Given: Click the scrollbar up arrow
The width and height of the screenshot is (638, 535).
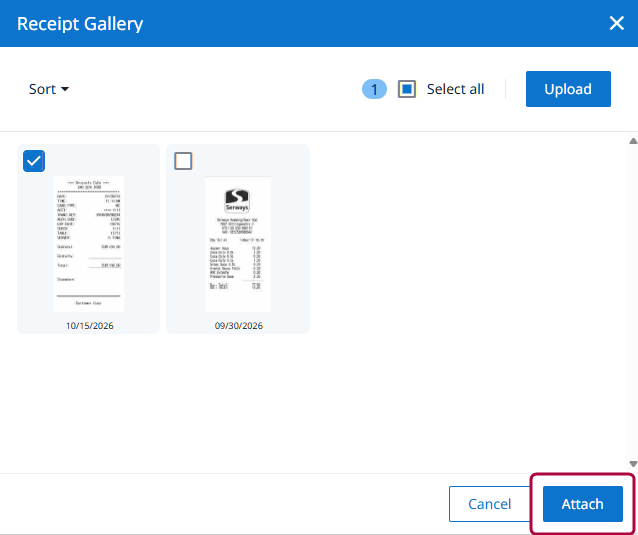Looking at the screenshot, I should [x=633, y=141].
